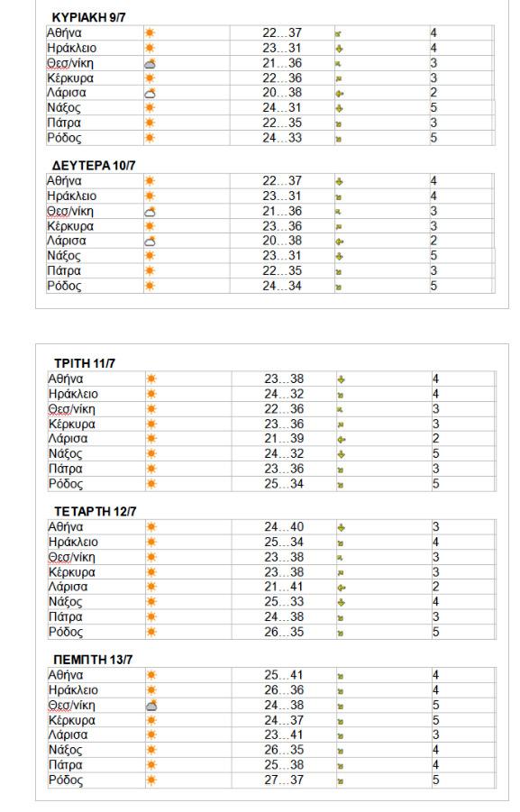Viewport: 520px width, 812px height.
Task: Select the ΚΥΡΙΑΚΗ 9/7 heading
Action: point(88,18)
